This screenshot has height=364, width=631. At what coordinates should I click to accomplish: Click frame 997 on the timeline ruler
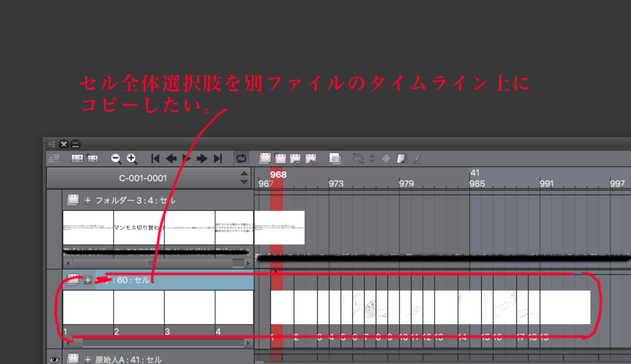coord(617,184)
